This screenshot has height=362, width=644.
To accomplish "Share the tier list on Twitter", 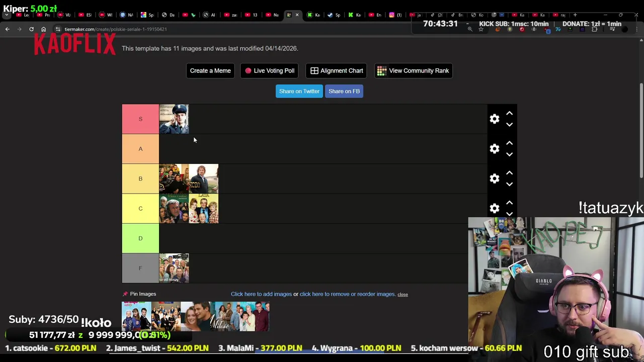I will [299, 91].
